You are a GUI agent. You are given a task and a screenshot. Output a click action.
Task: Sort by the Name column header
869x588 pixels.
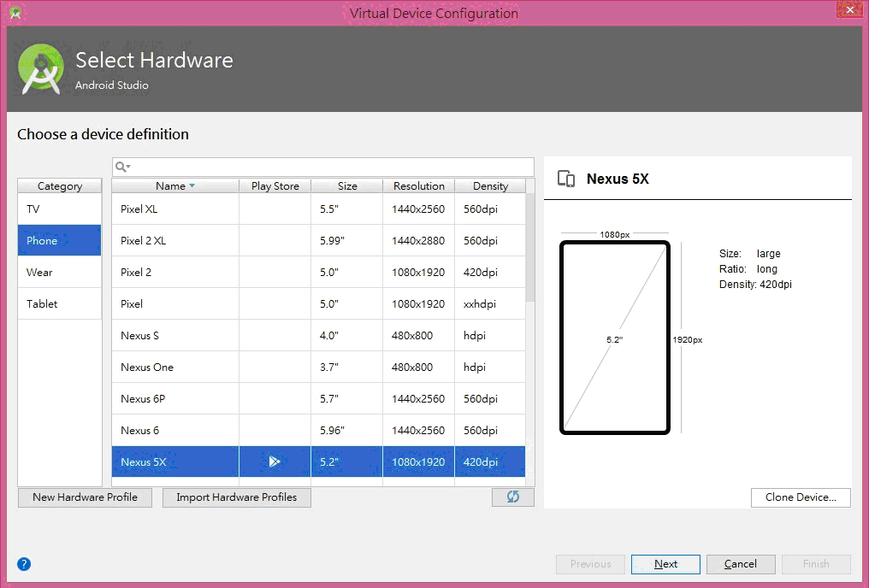click(175, 185)
